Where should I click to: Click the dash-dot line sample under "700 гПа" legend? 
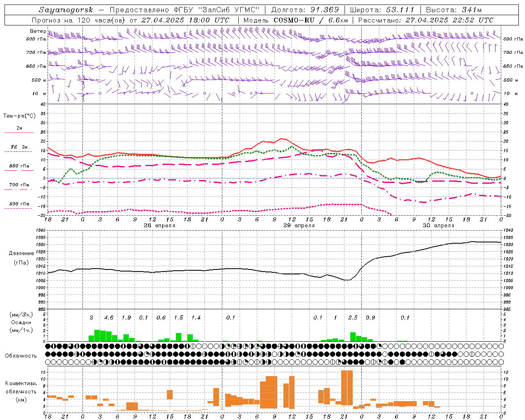[x=18, y=189]
